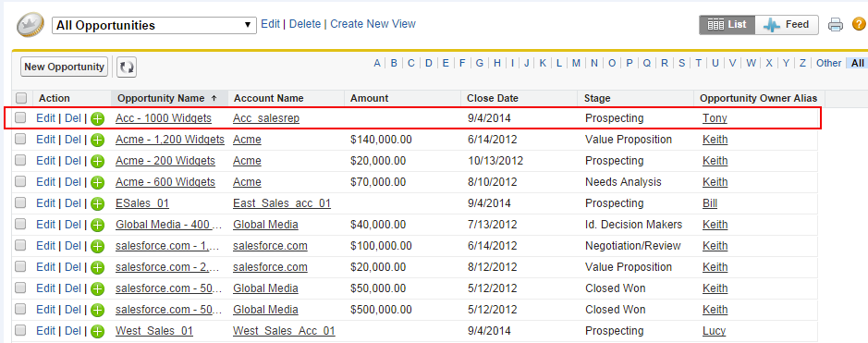Image resolution: width=868 pixels, height=343 pixels.
Task: Click the Needs Analysis stage cell
Action: point(623,181)
